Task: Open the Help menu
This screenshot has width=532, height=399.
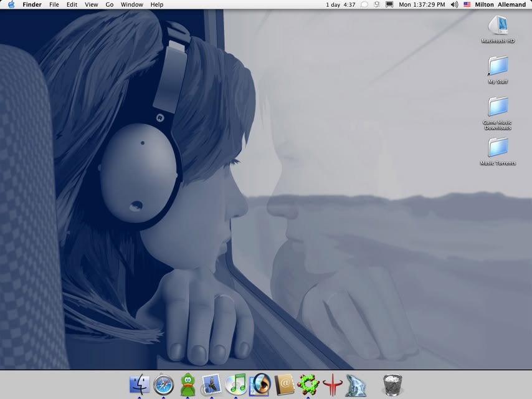Action: 157,4
